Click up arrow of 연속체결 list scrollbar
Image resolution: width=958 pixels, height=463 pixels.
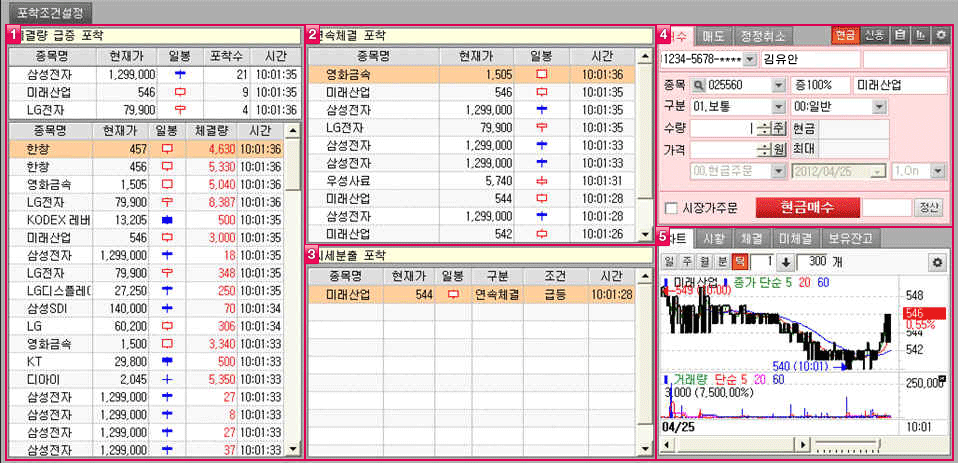click(x=645, y=57)
